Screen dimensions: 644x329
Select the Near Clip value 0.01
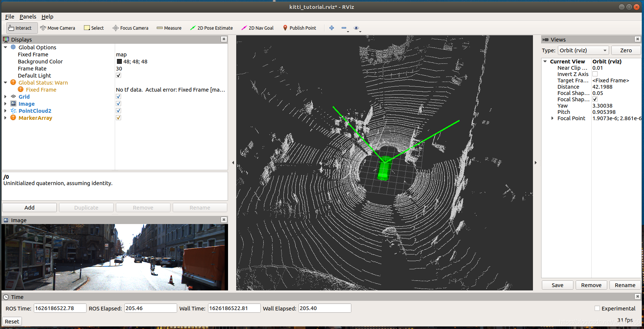tap(598, 68)
